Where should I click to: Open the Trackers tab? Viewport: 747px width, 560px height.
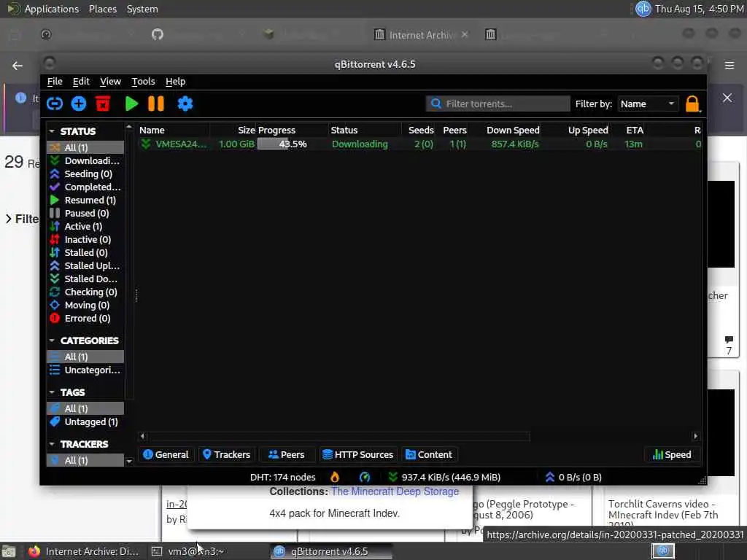[x=226, y=455]
